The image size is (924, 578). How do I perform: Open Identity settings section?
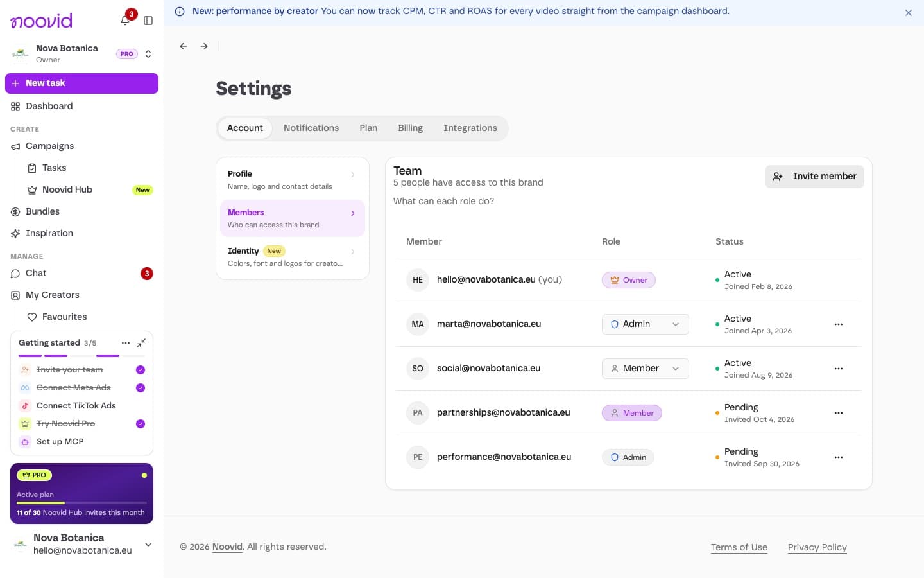(293, 257)
